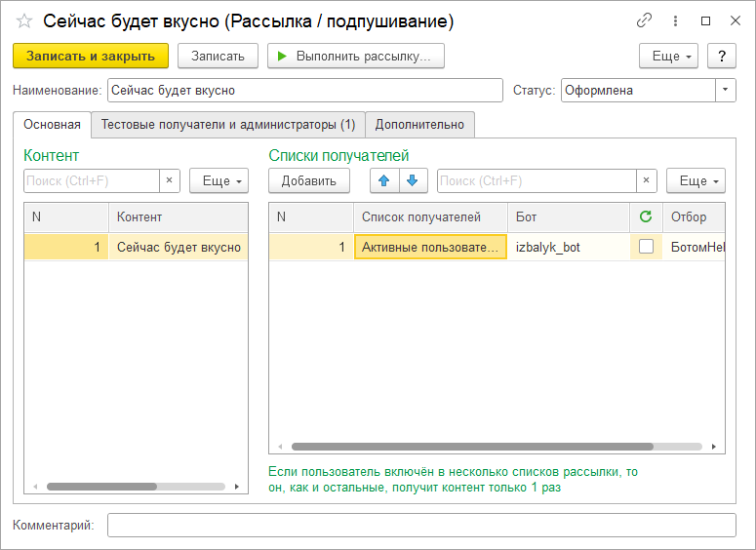Screen dimensions: 756x550
Task: Open the three-dot window menu
Action: pos(675,20)
